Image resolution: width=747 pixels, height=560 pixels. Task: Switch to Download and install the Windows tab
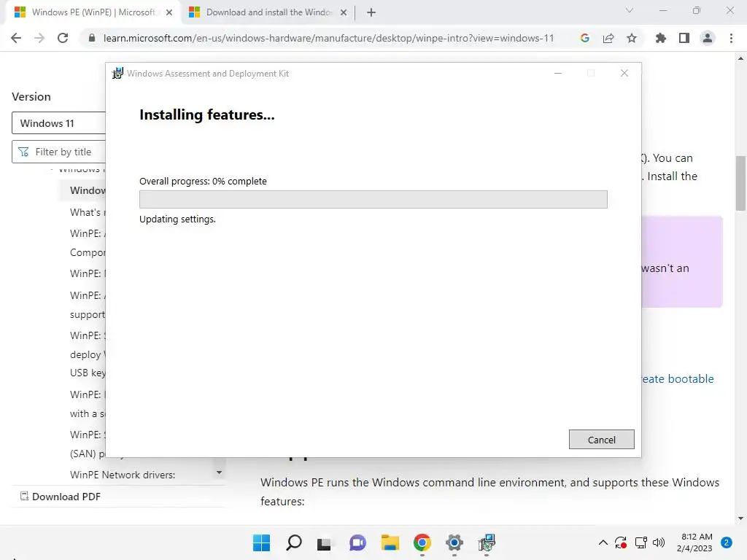269,12
